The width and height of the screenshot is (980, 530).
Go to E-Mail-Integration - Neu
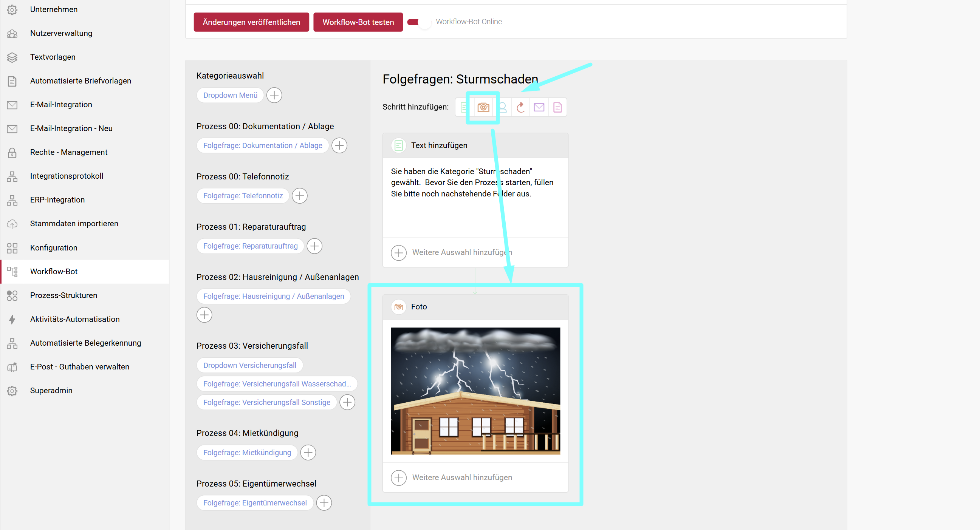tap(71, 128)
